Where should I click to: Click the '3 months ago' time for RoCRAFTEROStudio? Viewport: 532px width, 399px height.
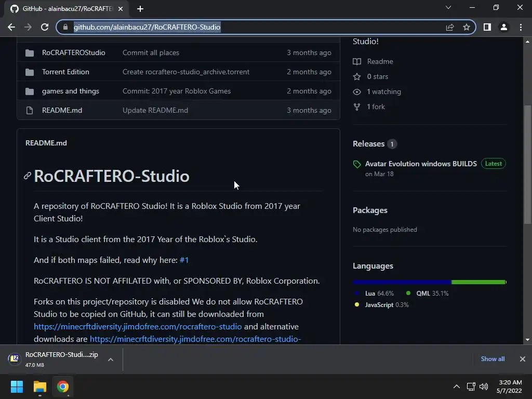tap(309, 52)
